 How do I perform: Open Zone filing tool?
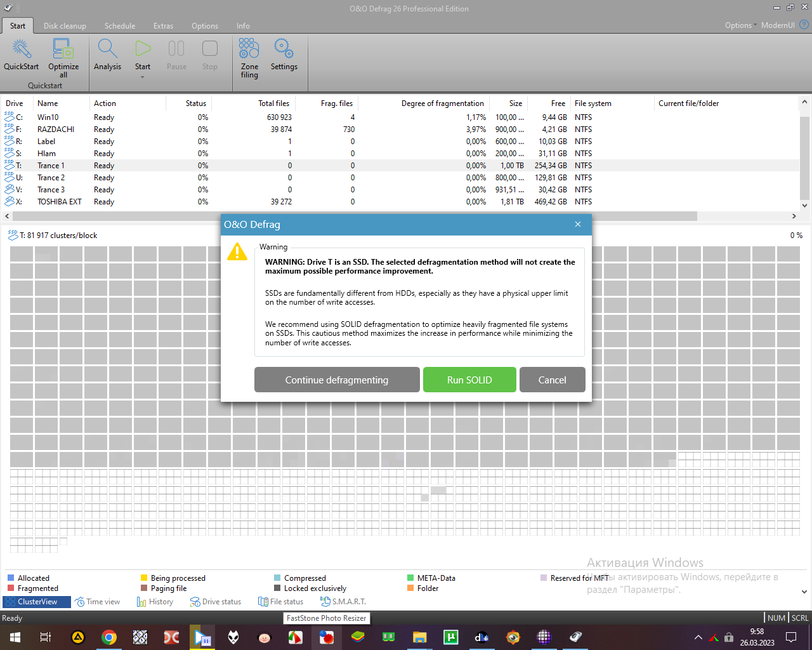pos(249,50)
